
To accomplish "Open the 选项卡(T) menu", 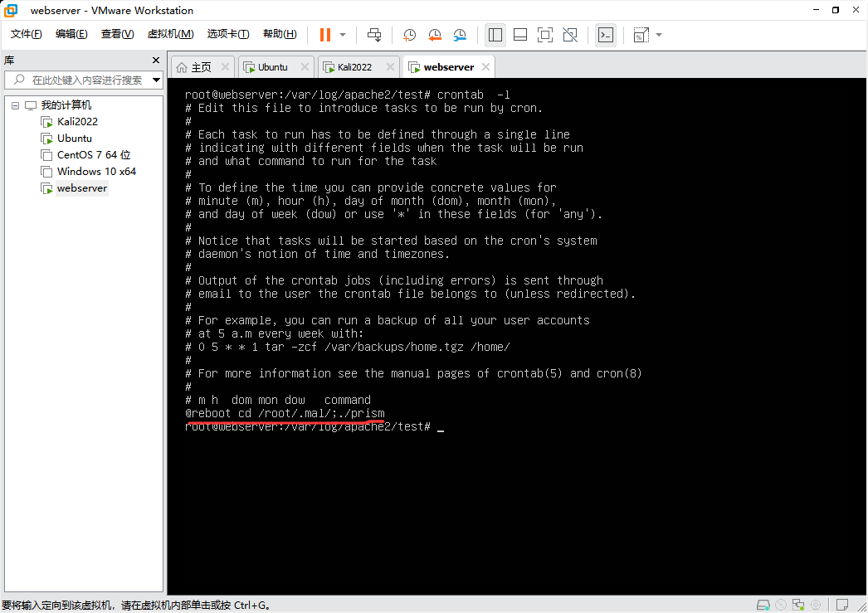I will [228, 34].
